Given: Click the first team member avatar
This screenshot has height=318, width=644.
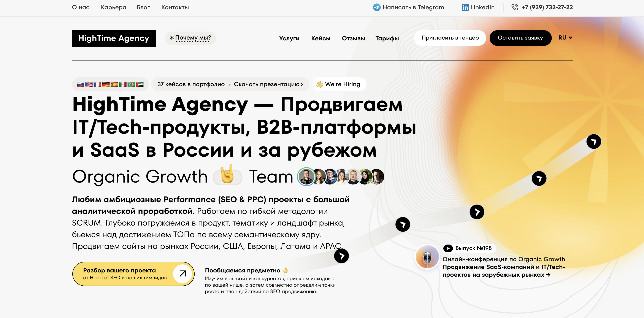Looking at the screenshot, I should pyautogui.click(x=306, y=177).
